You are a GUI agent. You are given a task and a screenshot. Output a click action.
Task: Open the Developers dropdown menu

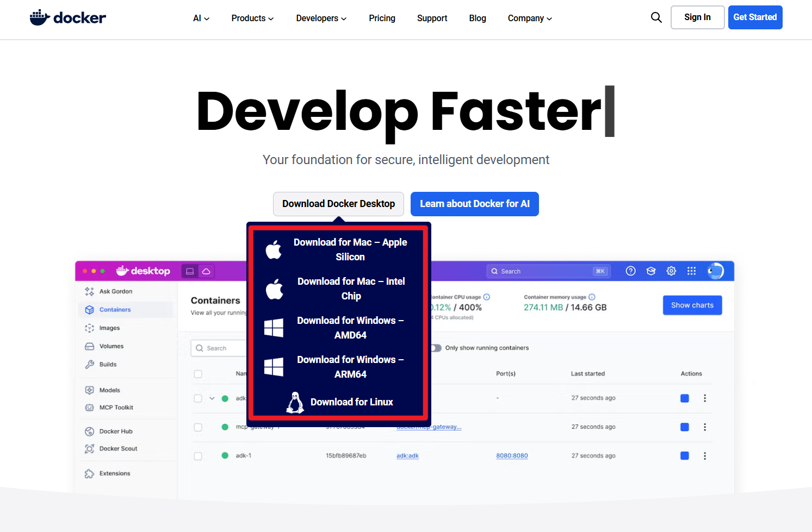click(321, 18)
